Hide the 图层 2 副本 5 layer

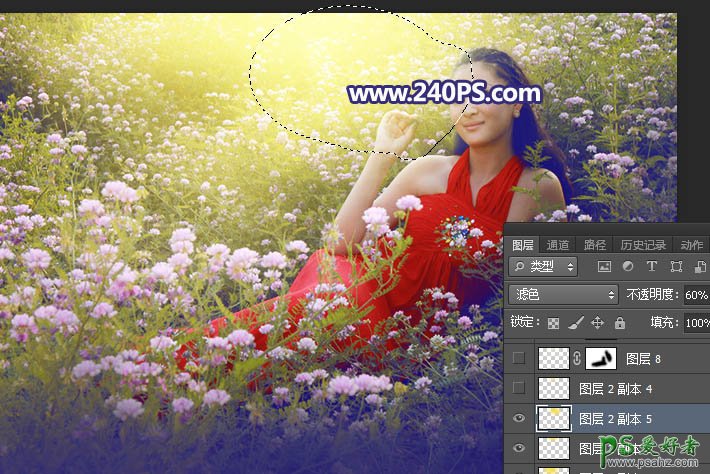coord(518,419)
